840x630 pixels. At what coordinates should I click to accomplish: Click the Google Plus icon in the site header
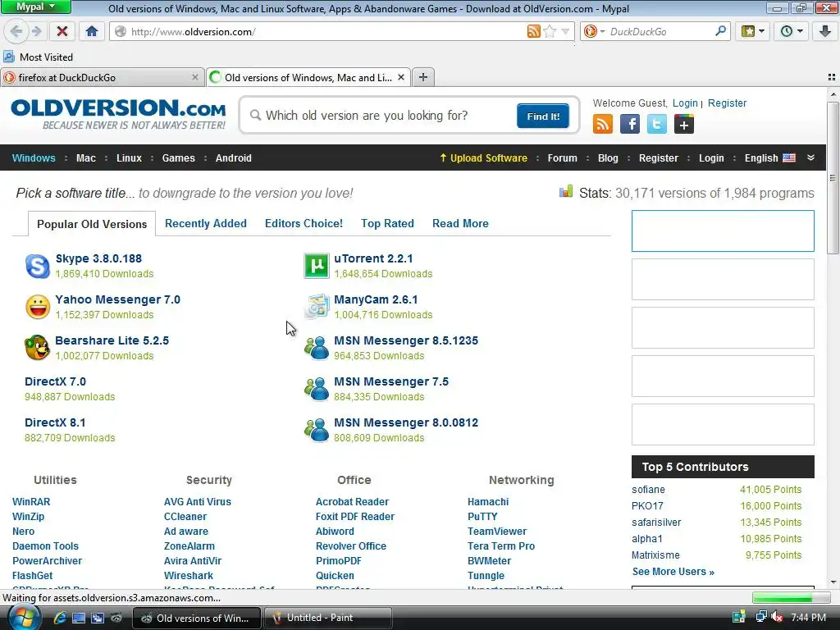[x=683, y=125]
